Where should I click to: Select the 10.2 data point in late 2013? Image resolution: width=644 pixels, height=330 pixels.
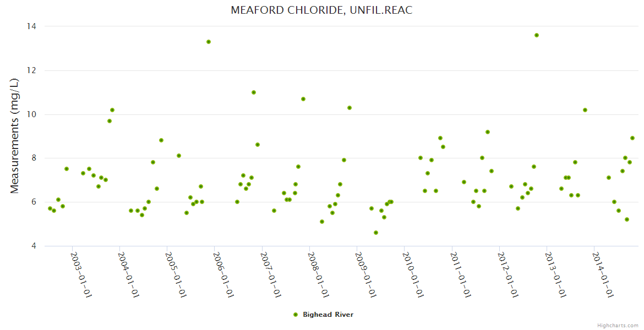[585, 110]
